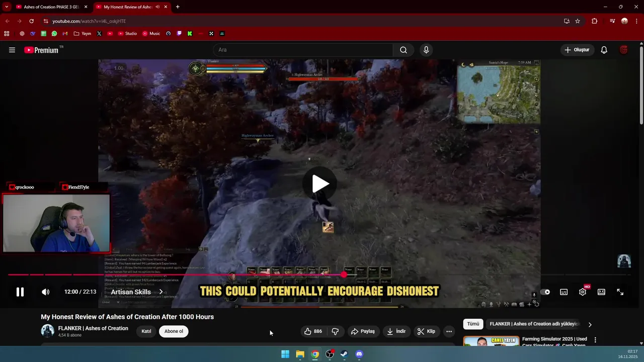This screenshot has height=362, width=644.
Task: Go to YouTube Premium home logo
Action: [x=41, y=50]
